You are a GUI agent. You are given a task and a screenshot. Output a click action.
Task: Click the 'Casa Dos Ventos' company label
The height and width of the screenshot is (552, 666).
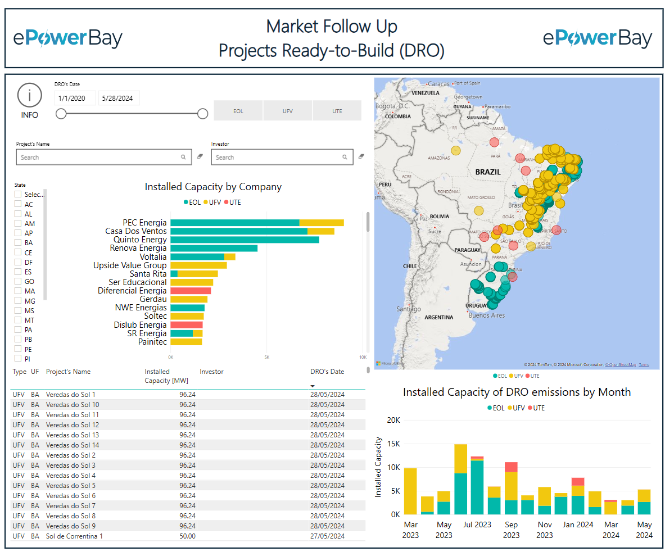click(x=136, y=231)
